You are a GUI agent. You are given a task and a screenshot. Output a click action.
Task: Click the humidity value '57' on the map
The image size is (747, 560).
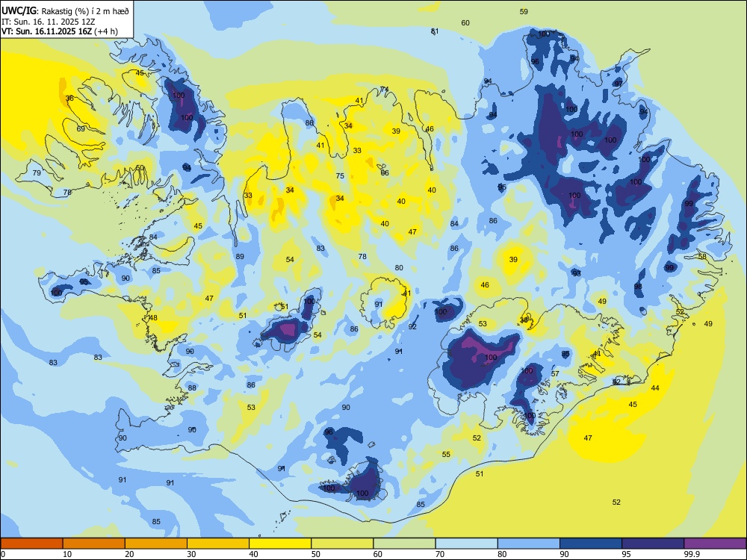coord(555,373)
